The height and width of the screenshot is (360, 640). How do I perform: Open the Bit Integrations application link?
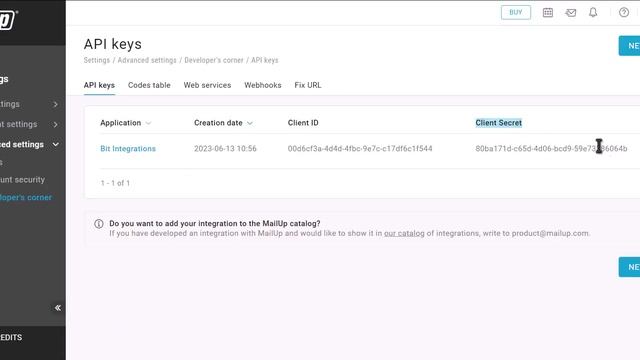coord(128,149)
